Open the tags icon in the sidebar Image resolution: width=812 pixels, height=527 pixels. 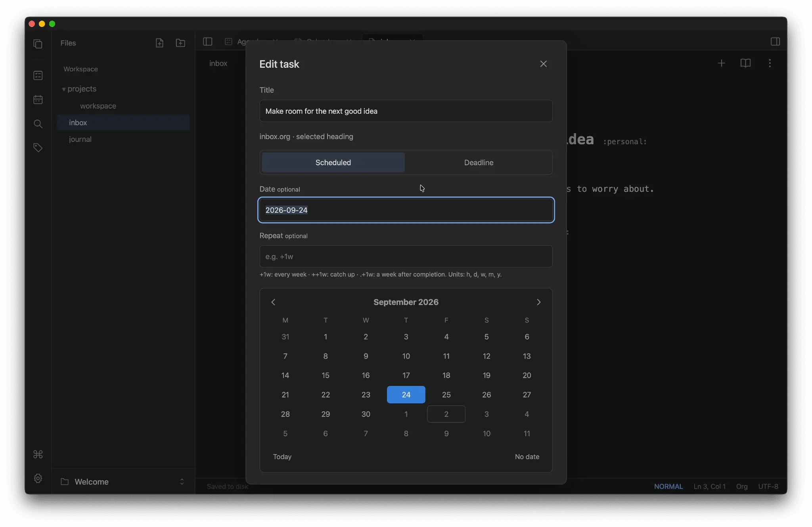pos(38,148)
